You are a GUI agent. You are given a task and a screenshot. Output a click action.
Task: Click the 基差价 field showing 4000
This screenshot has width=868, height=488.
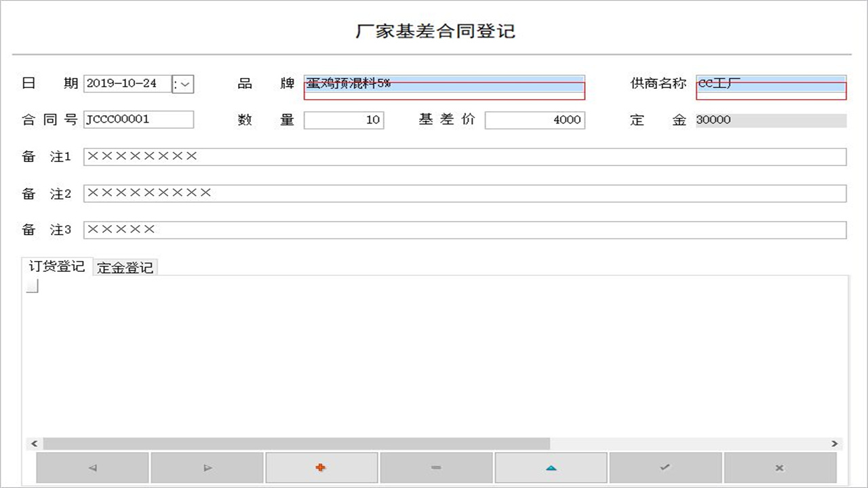click(x=535, y=119)
